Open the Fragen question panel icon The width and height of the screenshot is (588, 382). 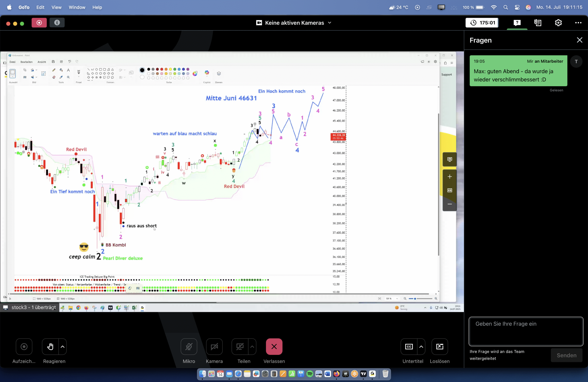click(517, 23)
